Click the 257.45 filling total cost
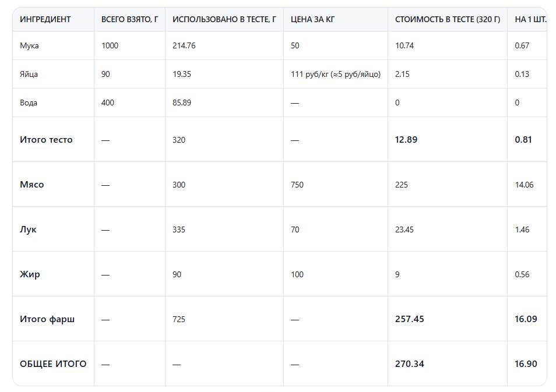Screen dimensions: 556x392 [x=410, y=319]
